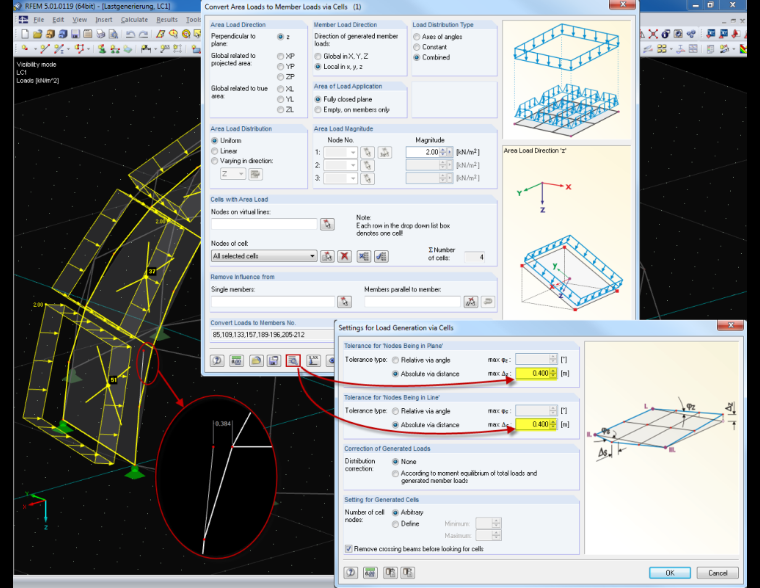Screen dimensions: 760x588
Task: Pick single members graphically icon
Action: point(344,302)
